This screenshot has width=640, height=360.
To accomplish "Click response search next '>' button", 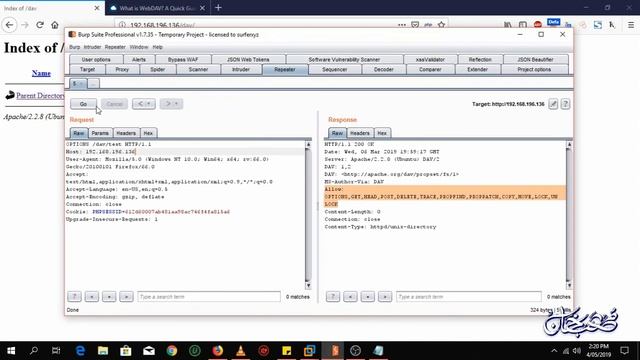I will [x=384, y=297].
